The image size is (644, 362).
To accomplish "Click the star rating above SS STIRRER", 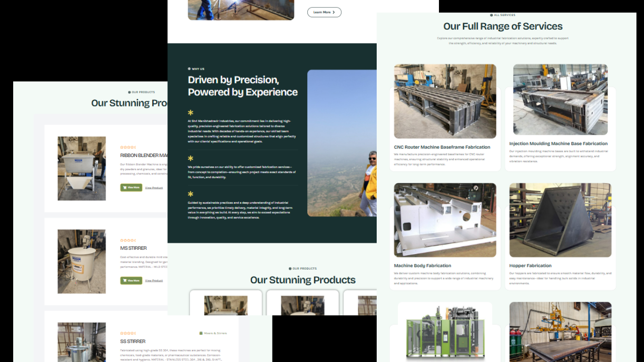I will click(x=128, y=333).
